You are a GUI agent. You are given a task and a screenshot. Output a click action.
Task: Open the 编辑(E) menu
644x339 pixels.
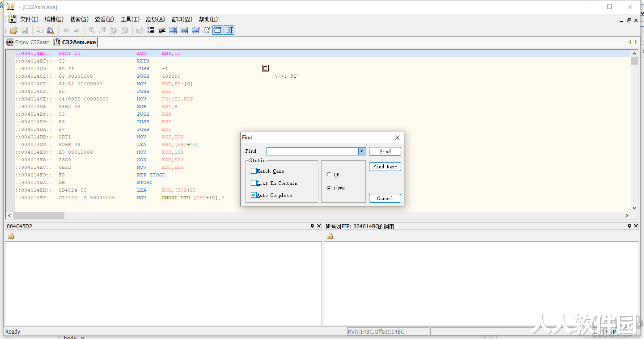(x=54, y=19)
